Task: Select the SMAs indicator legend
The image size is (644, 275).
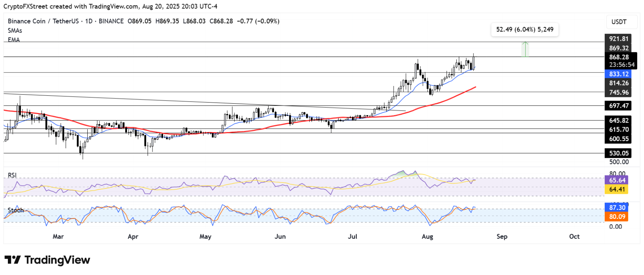Action: pyautogui.click(x=15, y=31)
